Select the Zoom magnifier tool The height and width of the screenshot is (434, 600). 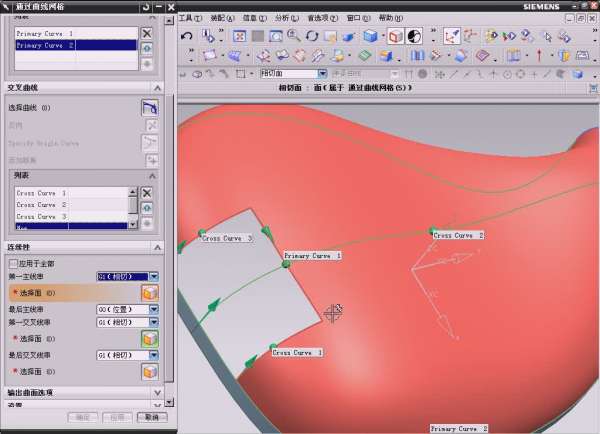pos(293,36)
